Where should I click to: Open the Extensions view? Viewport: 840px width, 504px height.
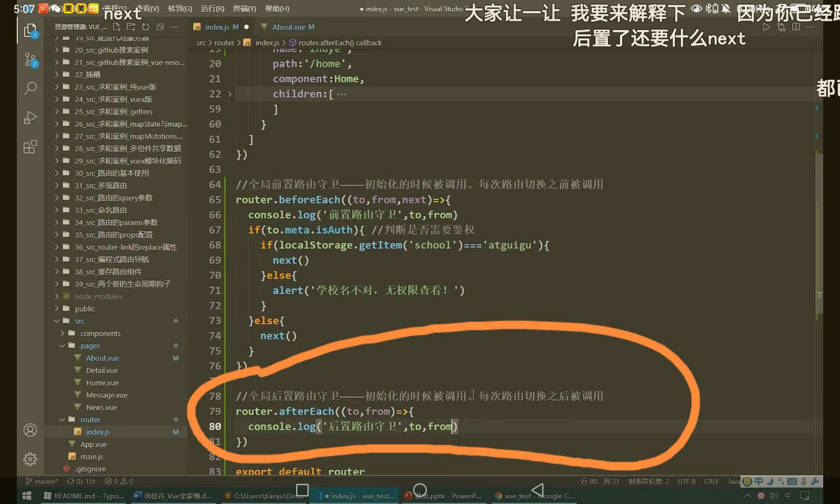(x=30, y=147)
